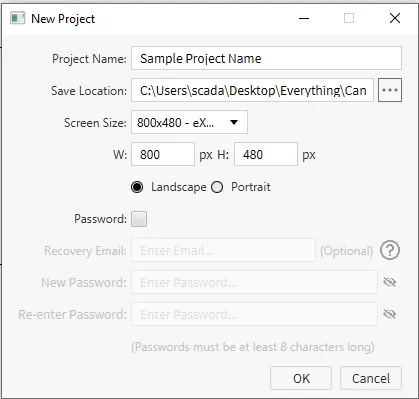Screen dimensions: 419x399
Task: Click into the Save Location path field
Action: tap(252, 90)
